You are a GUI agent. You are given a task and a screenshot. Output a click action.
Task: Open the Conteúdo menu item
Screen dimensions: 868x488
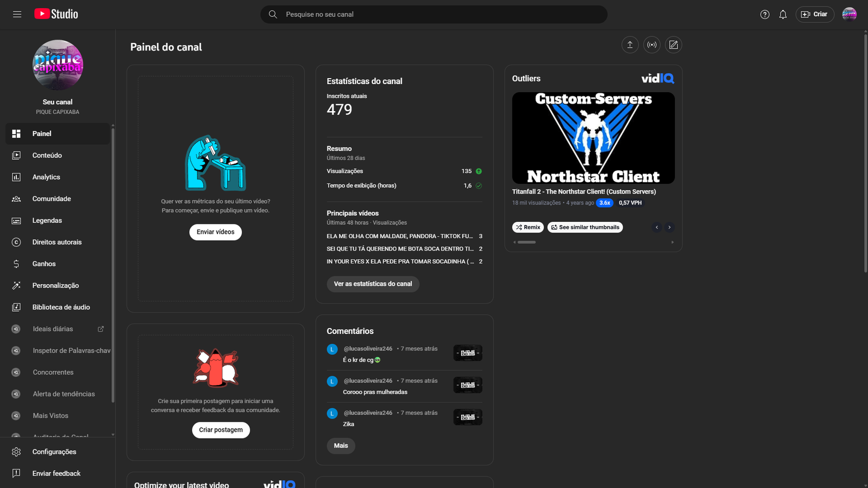[58, 156]
